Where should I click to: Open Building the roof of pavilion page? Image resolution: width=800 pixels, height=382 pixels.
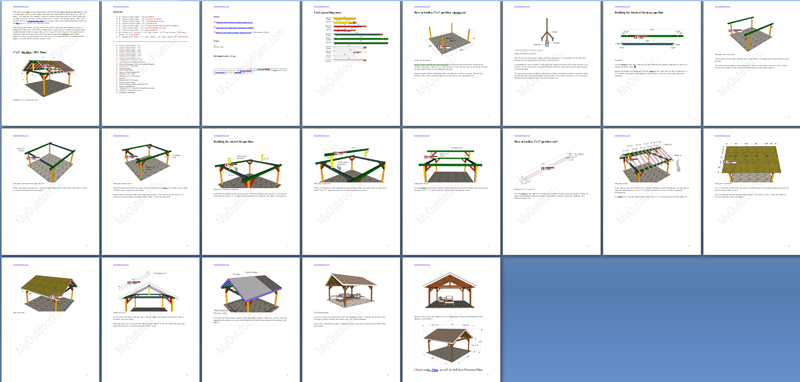250,192
